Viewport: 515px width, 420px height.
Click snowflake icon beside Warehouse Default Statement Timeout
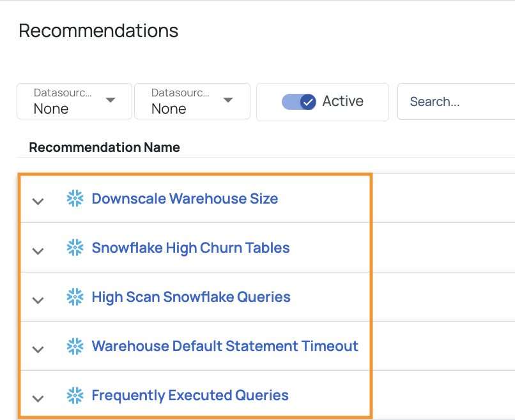[x=75, y=346]
